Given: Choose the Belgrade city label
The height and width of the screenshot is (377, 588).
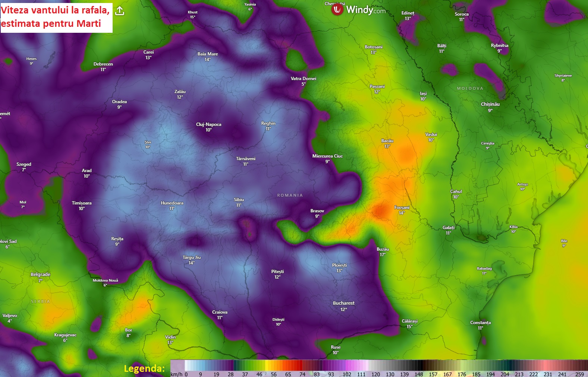Looking at the screenshot, I should [x=40, y=275].
